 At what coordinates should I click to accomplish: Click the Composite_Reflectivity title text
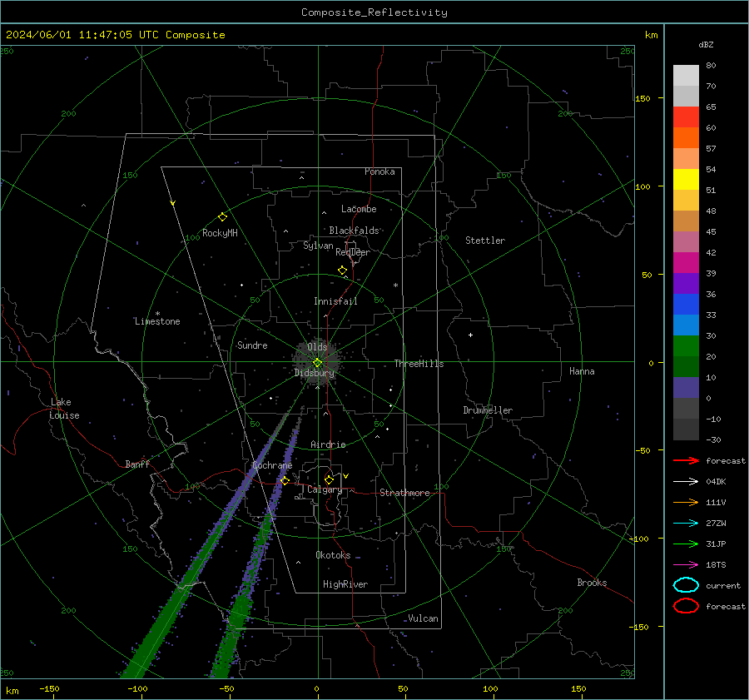(x=374, y=12)
